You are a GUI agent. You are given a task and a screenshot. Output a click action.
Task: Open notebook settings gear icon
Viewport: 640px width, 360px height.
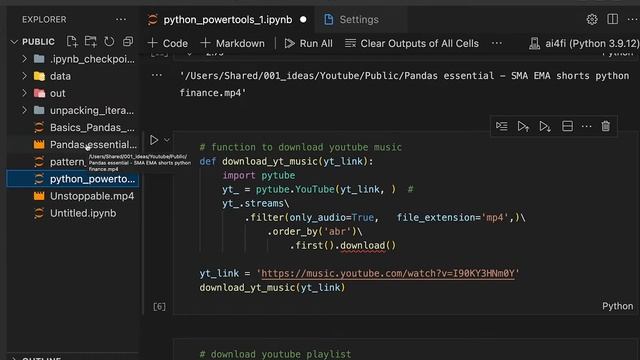(592, 19)
